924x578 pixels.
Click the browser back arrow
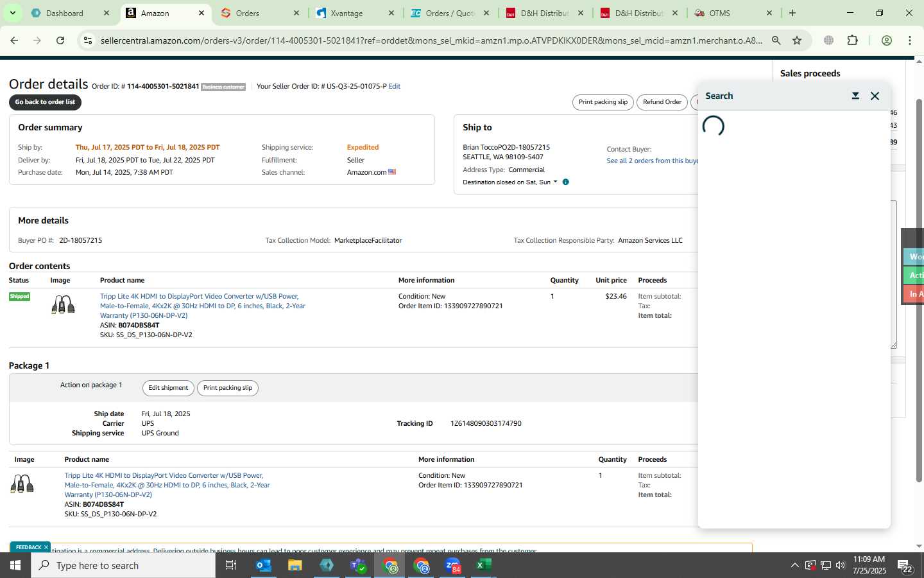(x=14, y=40)
